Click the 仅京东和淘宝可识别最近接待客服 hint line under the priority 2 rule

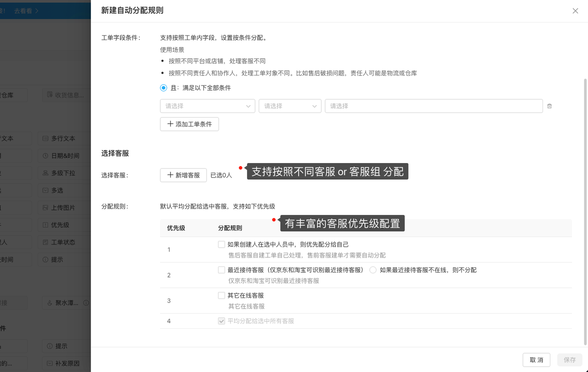[x=274, y=281]
